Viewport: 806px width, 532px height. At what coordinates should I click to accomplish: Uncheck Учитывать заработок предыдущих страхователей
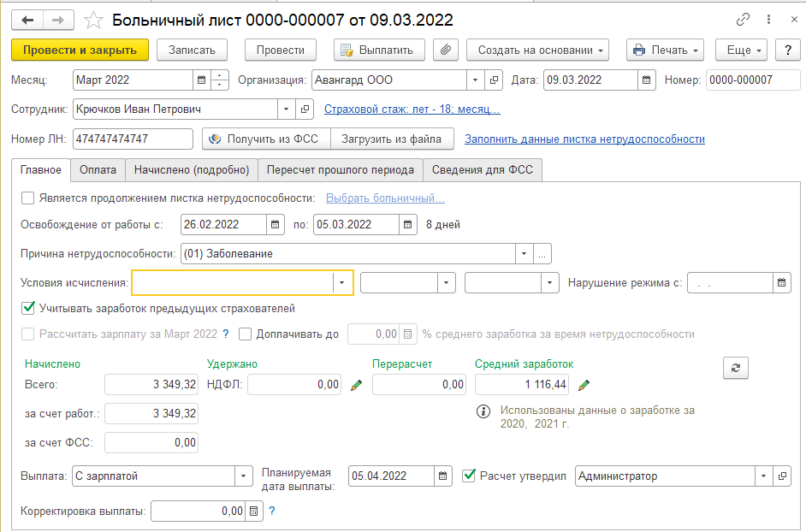click(x=27, y=309)
